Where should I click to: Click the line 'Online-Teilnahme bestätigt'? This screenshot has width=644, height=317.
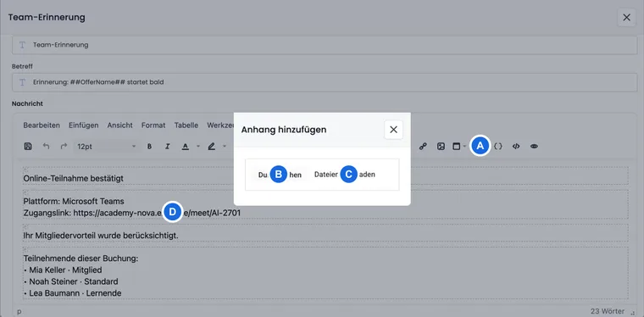pyautogui.click(x=74, y=178)
